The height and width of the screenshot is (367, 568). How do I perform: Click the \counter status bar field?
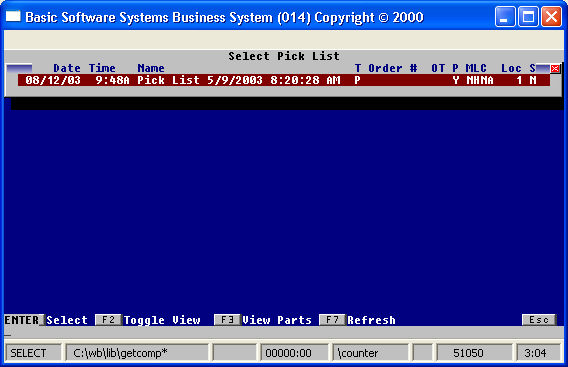(370, 353)
